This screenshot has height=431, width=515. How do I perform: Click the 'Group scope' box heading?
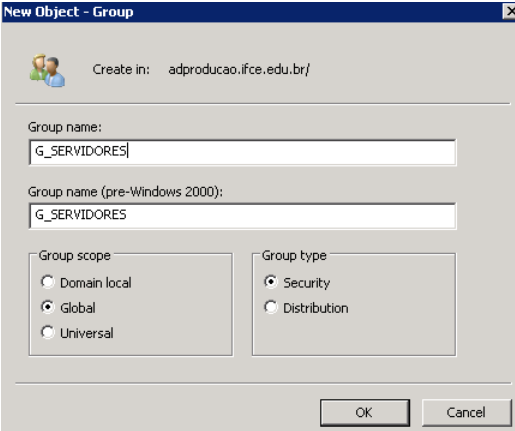coord(74,256)
